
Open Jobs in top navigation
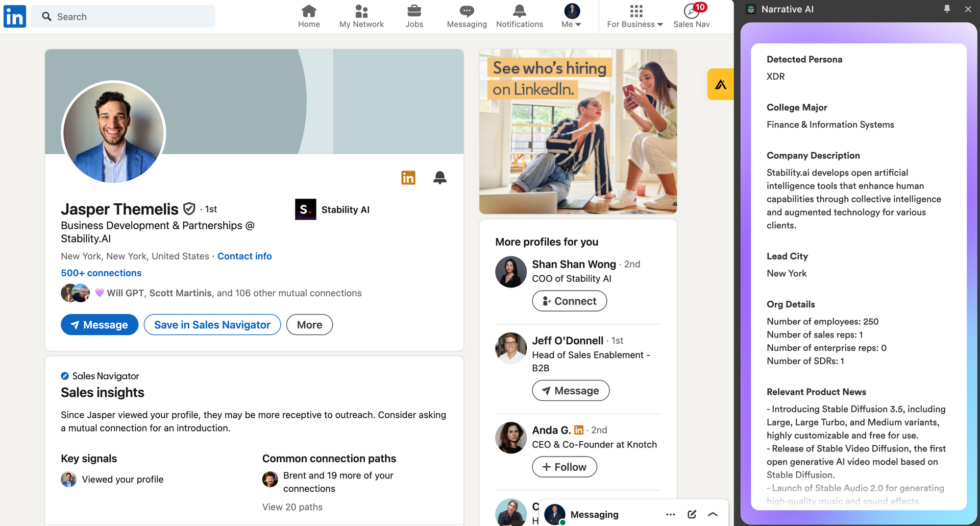point(414,16)
